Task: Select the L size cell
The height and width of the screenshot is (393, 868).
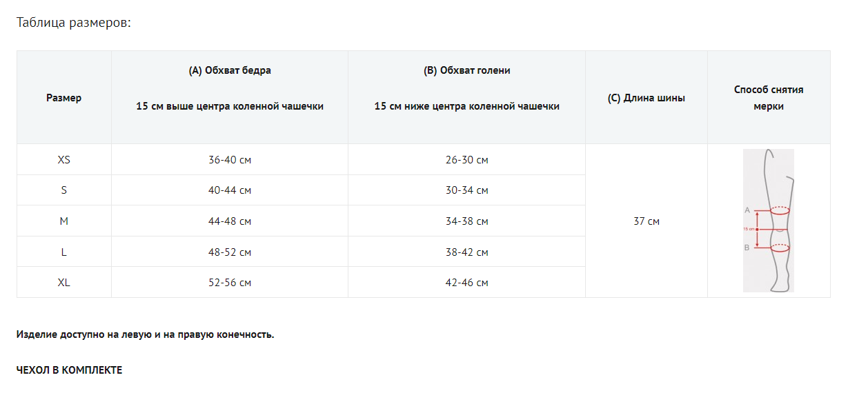Action: tap(64, 252)
